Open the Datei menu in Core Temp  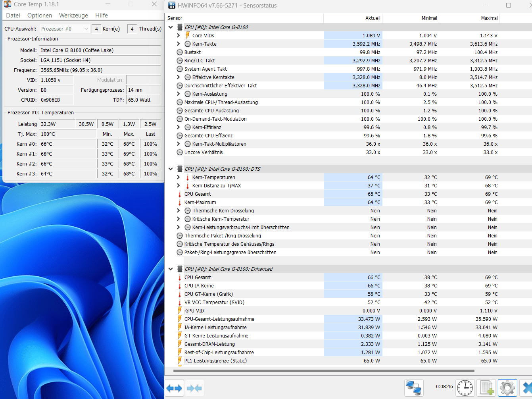tap(13, 15)
